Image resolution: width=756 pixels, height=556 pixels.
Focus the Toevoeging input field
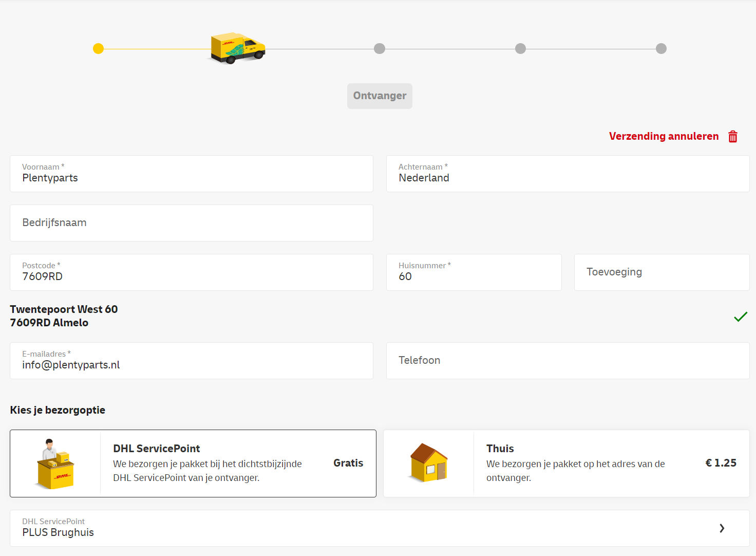coord(661,272)
